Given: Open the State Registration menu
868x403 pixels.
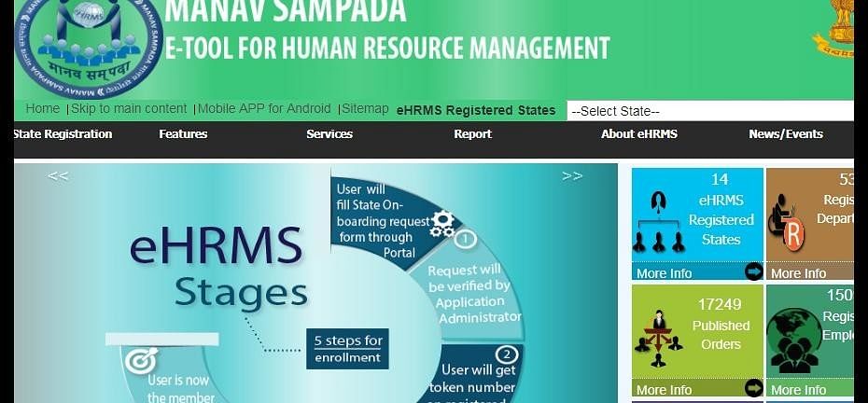Looking at the screenshot, I should point(63,134).
